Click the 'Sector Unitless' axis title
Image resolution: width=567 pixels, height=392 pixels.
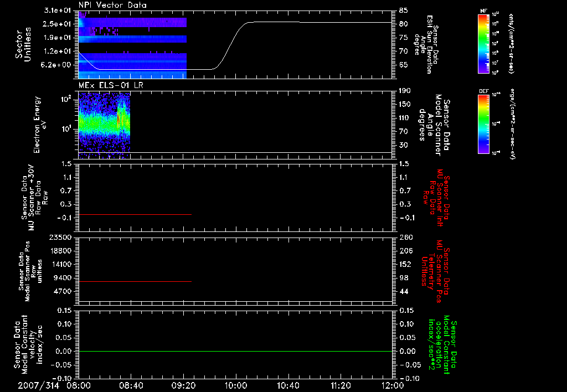tap(23, 44)
